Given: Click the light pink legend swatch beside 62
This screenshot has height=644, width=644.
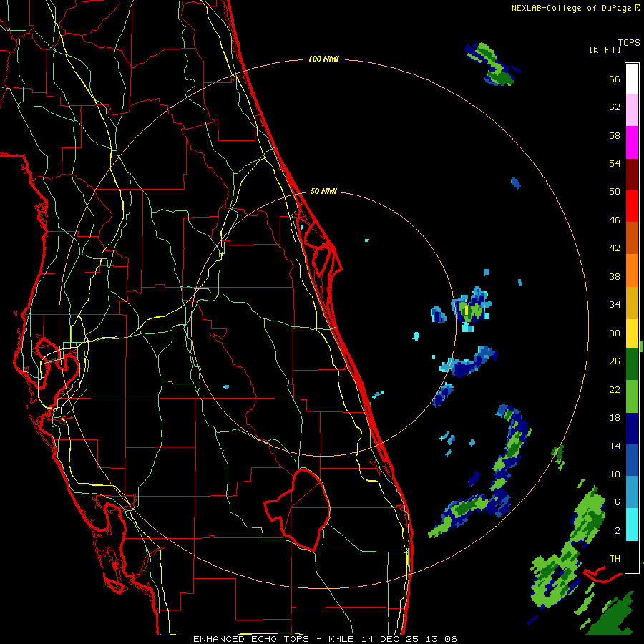Looking at the screenshot, I should (632, 110).
